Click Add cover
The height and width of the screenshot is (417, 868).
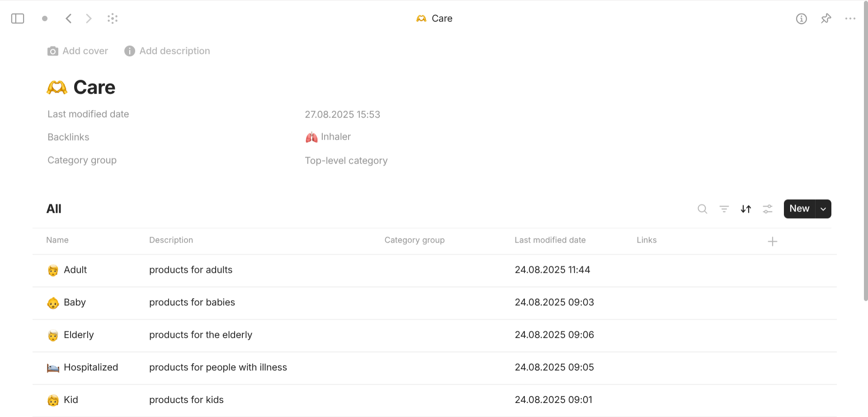tap(77, 51)
